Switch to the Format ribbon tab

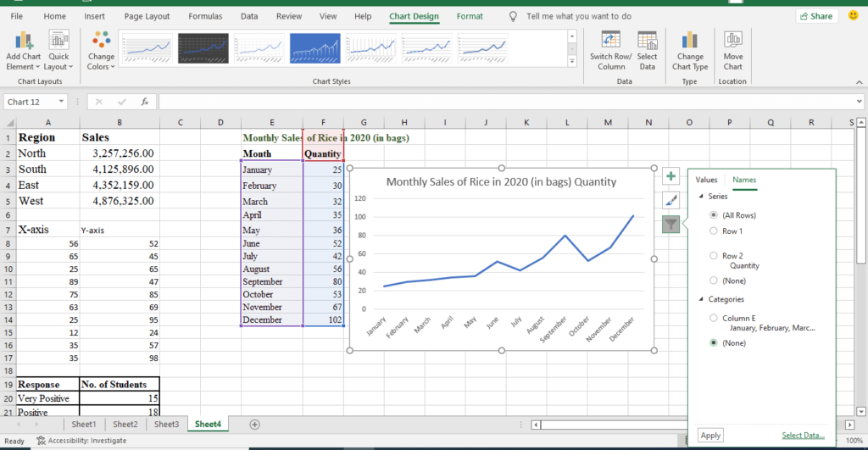pyautogui.click(x=470, y=16)
